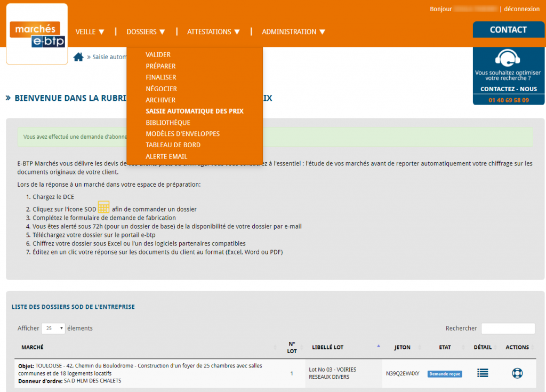Sort table by ACTIONS column header
This screenshot has height=392, width=546.
(x=517, y=347)
